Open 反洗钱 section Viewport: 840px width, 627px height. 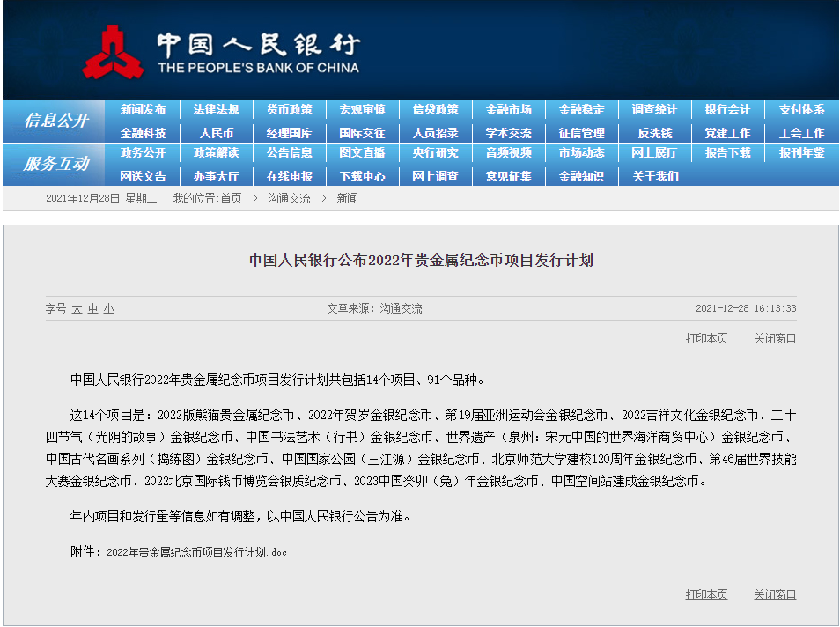point(654,133)
